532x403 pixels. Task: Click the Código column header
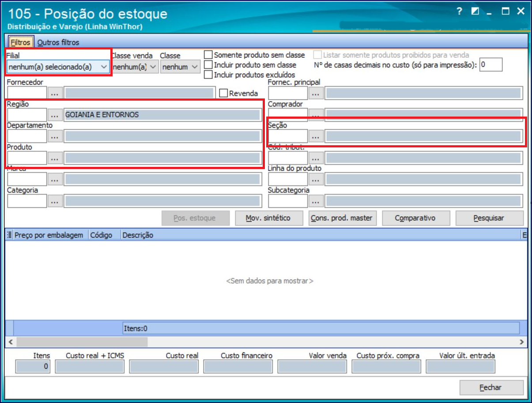click(104, 235)
